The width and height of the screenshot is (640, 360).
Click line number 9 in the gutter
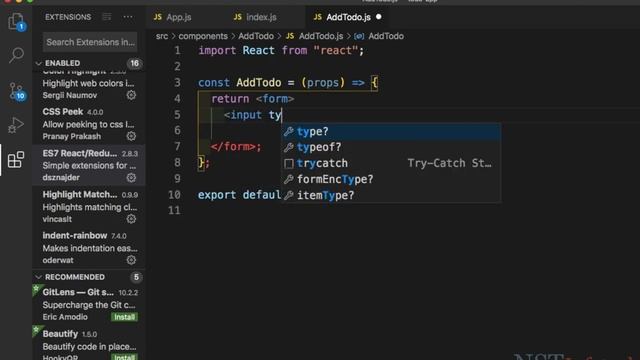coord(177,179)
